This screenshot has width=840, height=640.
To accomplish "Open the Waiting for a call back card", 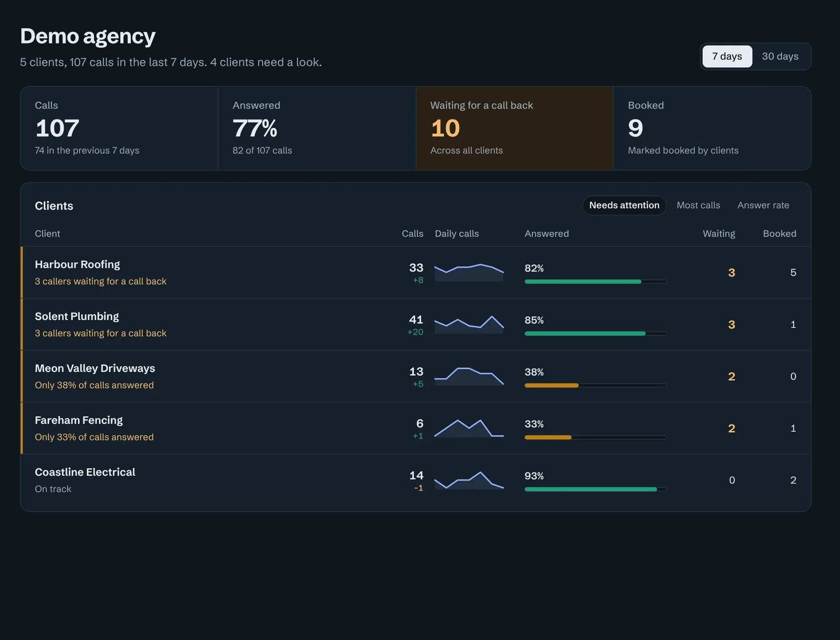I will [x=514, y=128].
